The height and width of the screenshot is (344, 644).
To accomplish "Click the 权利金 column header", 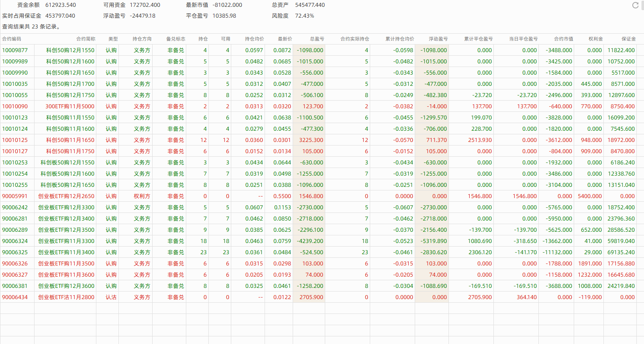I will coord(596,39).
